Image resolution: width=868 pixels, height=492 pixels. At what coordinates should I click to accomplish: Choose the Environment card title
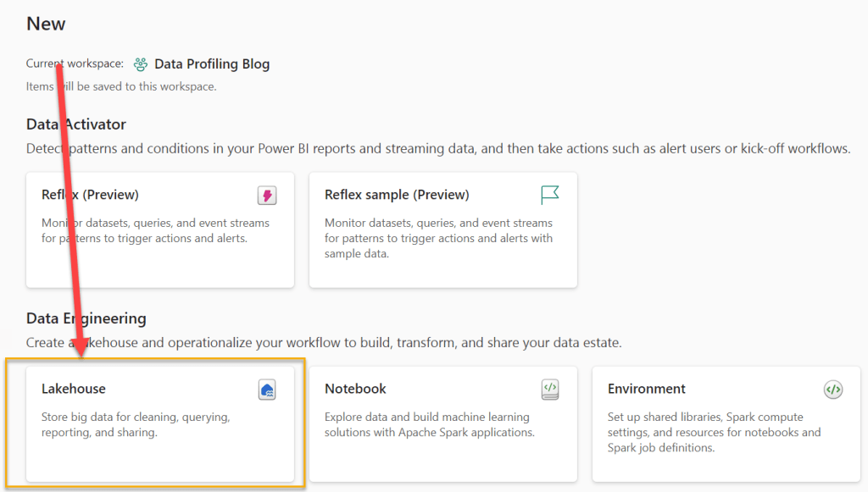click(x=647, y=389)
